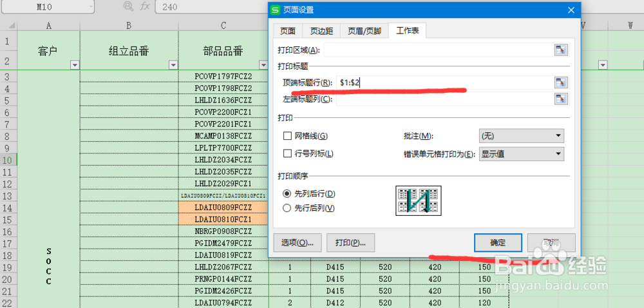Click cell PCOVP1797FCZ2
Screen dimensions: 644x308
pyautogui.click(x=223, y=77)
